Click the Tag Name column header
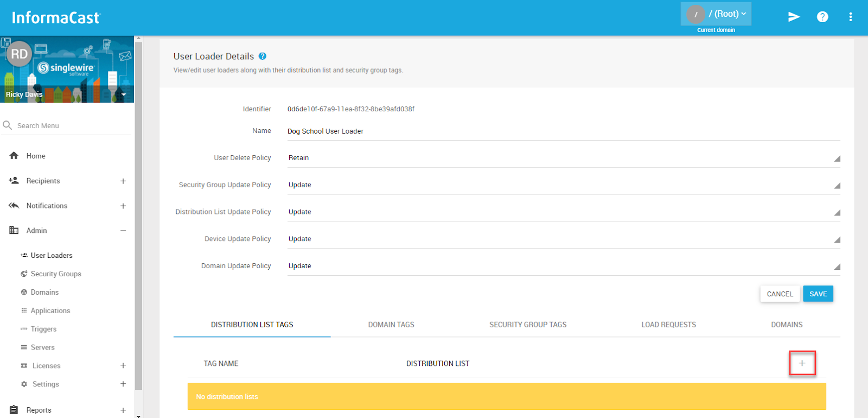This screenshot has height=418, width=868. click(221, 363)
